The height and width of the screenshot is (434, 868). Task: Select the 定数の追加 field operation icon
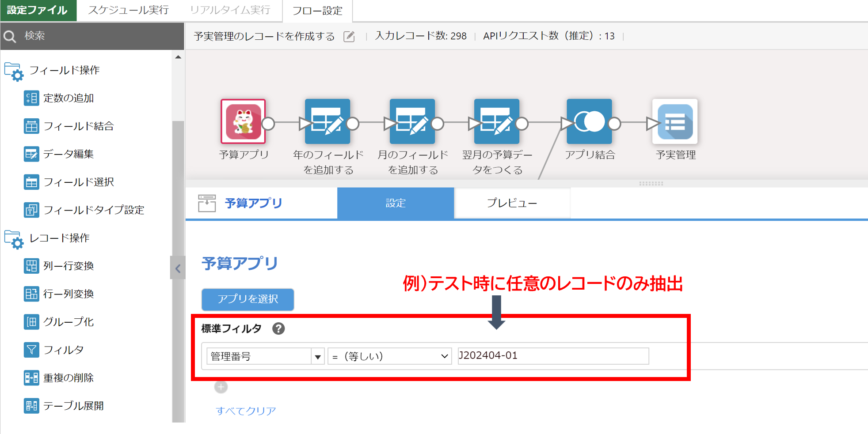tap(30, 98)
